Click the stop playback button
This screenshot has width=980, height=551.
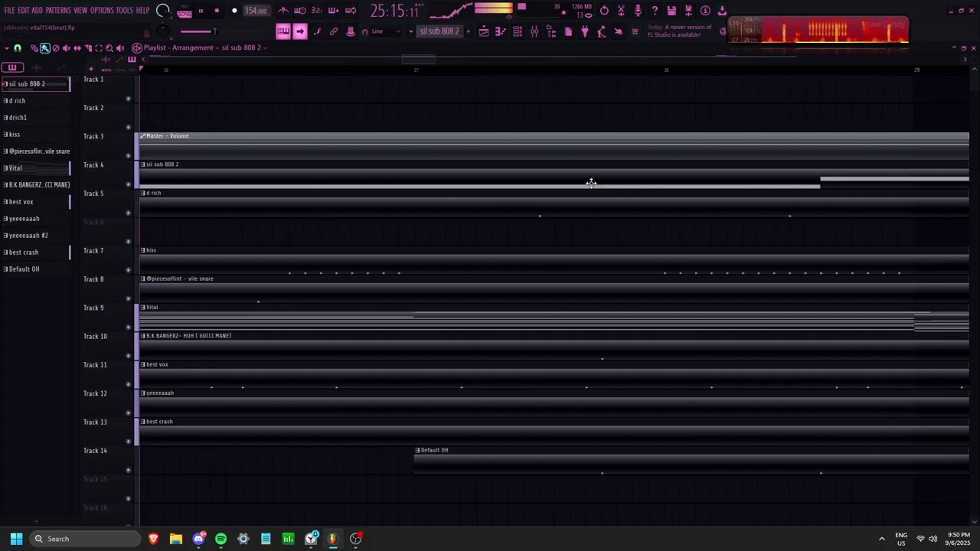click(217, 11)
